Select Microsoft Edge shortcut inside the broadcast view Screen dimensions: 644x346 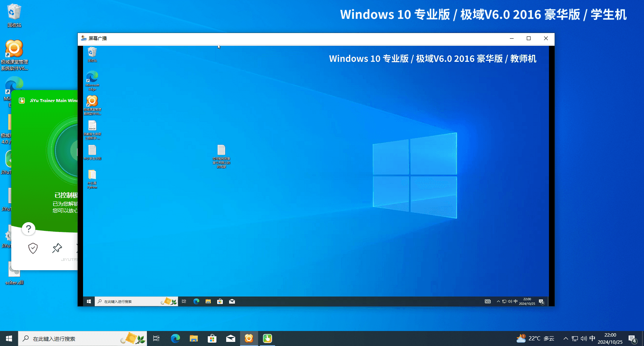92,81
